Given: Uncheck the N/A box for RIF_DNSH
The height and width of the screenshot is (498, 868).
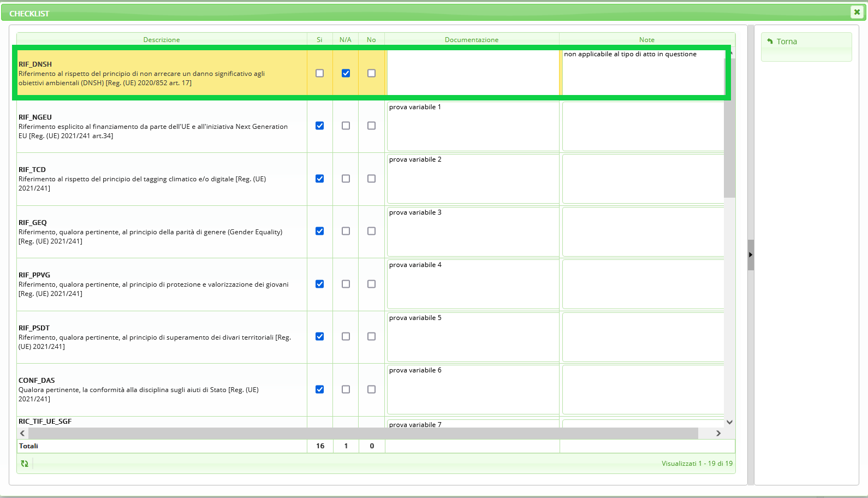Looking at the screenshot, I should pos(346,73).
